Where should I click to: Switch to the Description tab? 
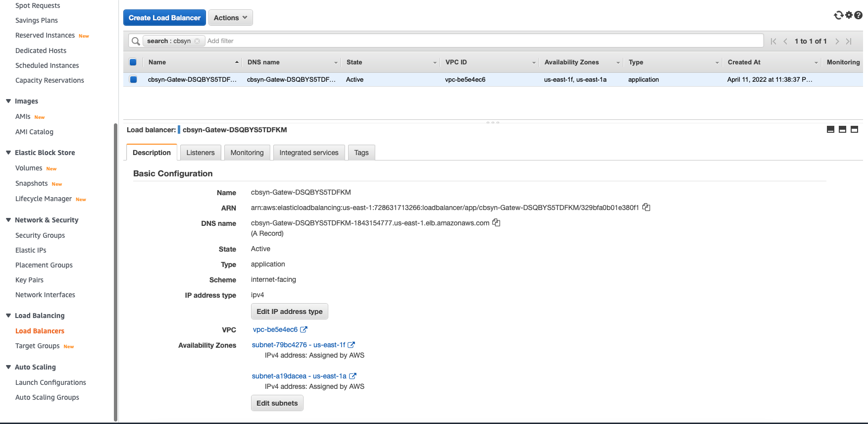152,153
